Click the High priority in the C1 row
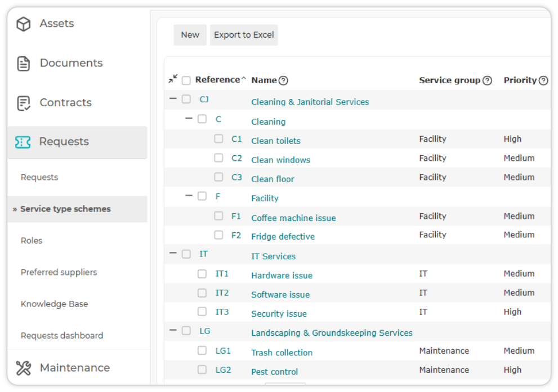Viewport: 558px width, 392px height. click(x=512, y=139)
